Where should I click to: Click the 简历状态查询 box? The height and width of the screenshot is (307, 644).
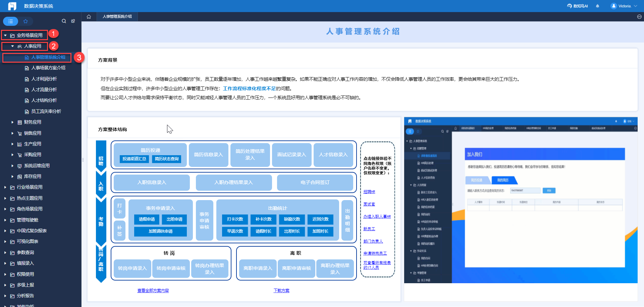[x=167, y=159]
